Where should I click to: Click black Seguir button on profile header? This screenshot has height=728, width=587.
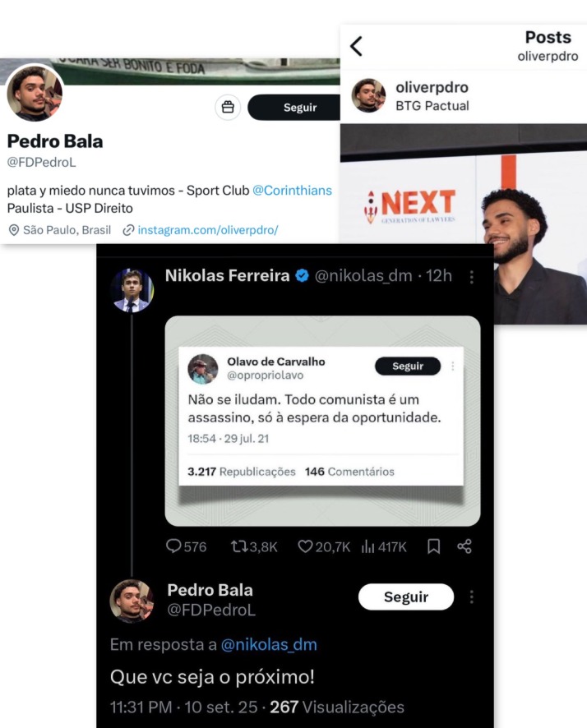294,108
